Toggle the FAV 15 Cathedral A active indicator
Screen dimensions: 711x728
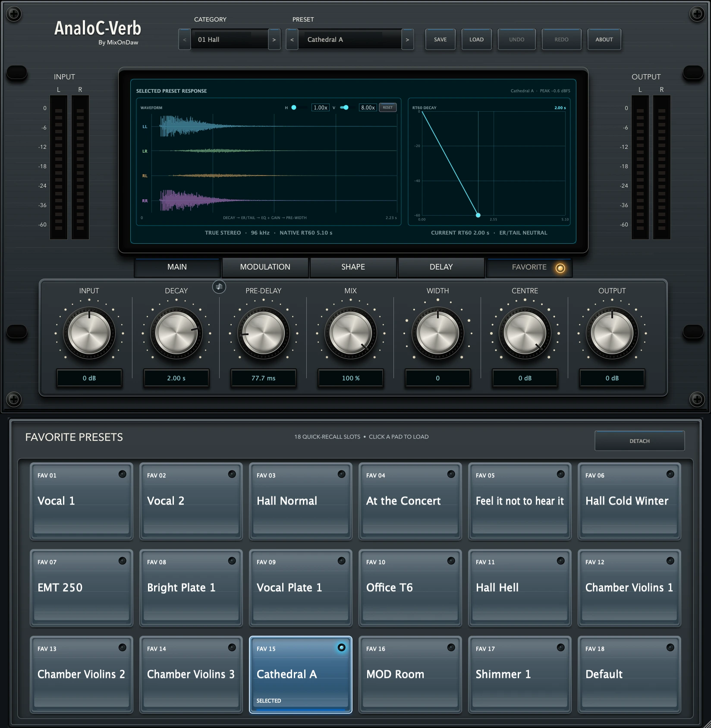pos(342,647)
